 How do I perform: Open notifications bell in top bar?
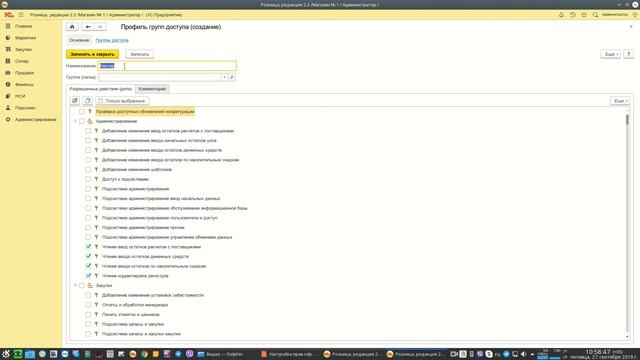pyautogui.click(x=561, y=15)
